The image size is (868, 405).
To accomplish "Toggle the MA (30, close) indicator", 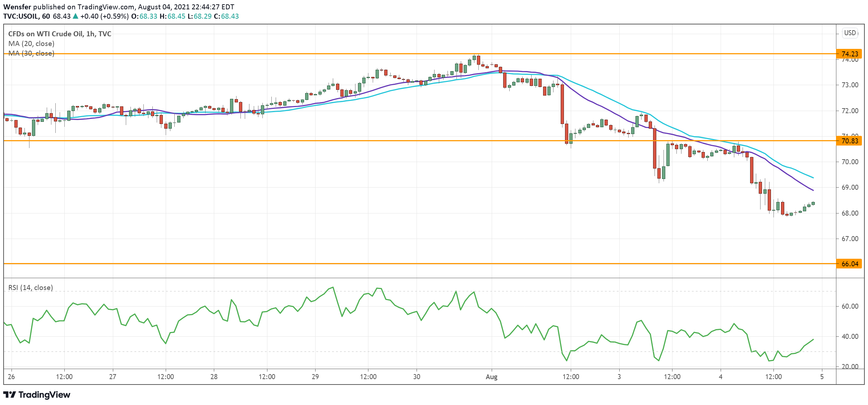I will point(31,53).
